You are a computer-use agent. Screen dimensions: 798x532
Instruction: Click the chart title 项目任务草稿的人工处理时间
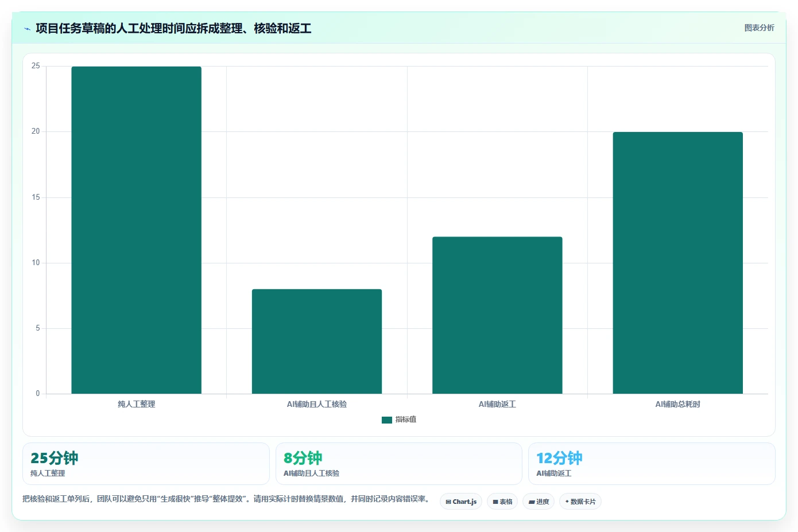tap(173, 29)
